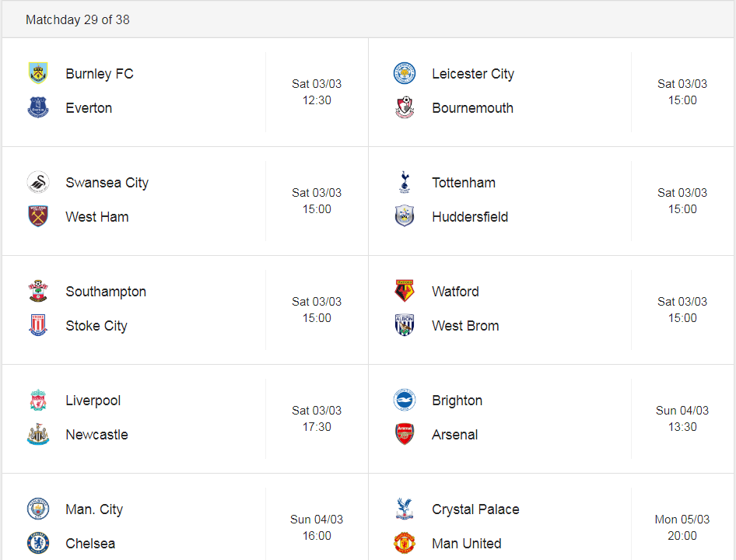
Task: Open the Mon 05/03 20:00 match time
Action: [x=682, y=527]
